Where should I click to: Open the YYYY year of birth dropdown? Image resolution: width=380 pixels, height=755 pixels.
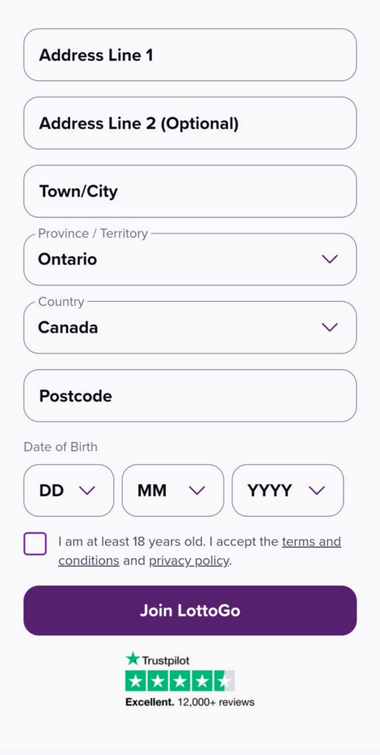pyautogui.click(x=288, y=491)
